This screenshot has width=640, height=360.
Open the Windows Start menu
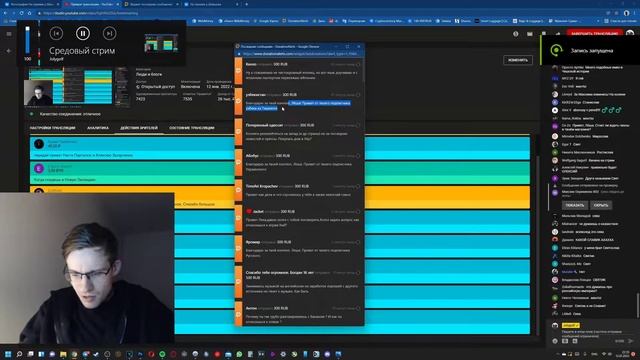8,354
